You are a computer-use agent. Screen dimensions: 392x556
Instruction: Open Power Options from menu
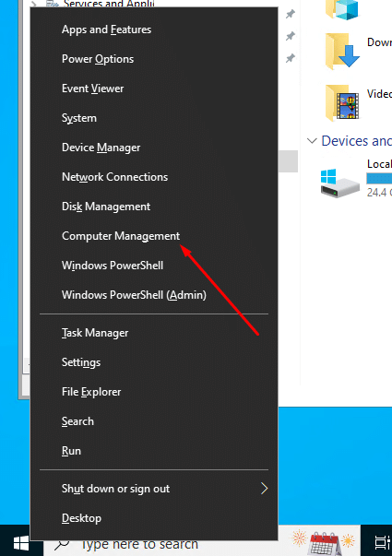154,59
